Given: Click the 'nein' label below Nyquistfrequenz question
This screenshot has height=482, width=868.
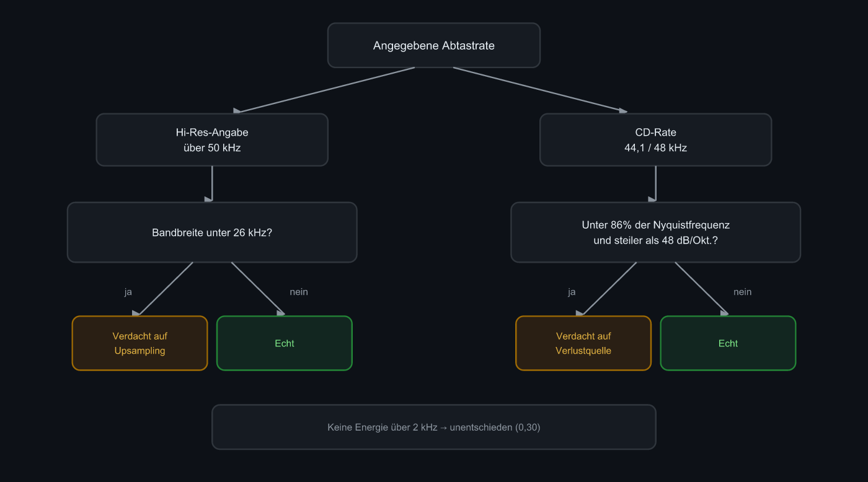Looking at the screenshot, I should click(742, 292).
